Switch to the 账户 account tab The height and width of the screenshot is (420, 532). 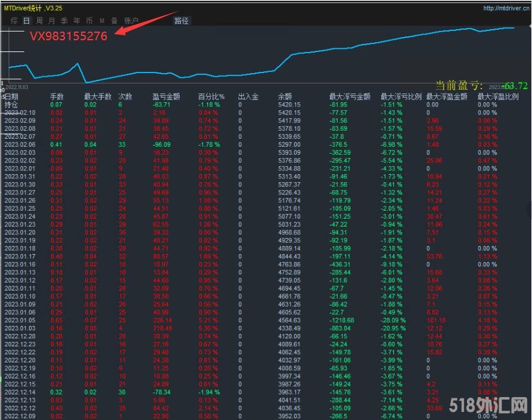131,20
